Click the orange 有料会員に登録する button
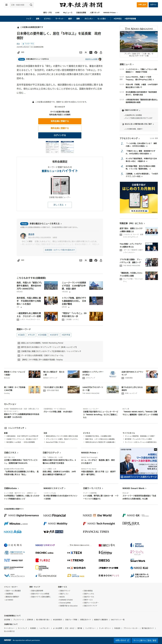Viewport: 162px width, 644px height. [x=60, y=121]
